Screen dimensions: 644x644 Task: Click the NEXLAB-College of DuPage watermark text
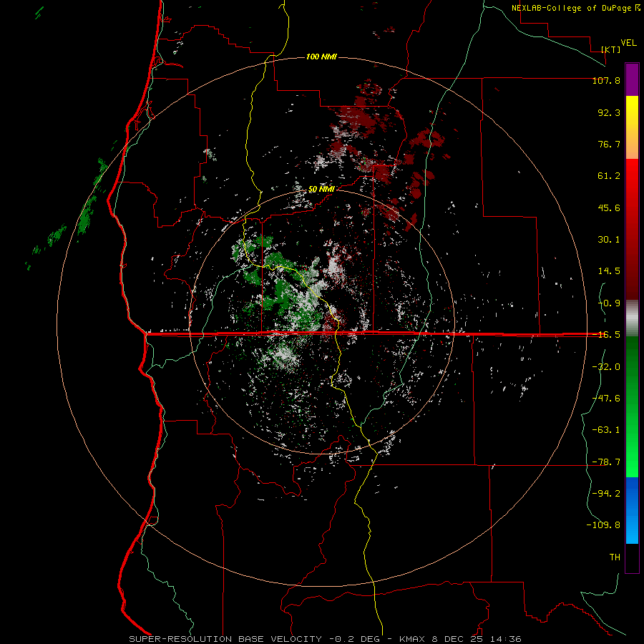coord(572,8)
